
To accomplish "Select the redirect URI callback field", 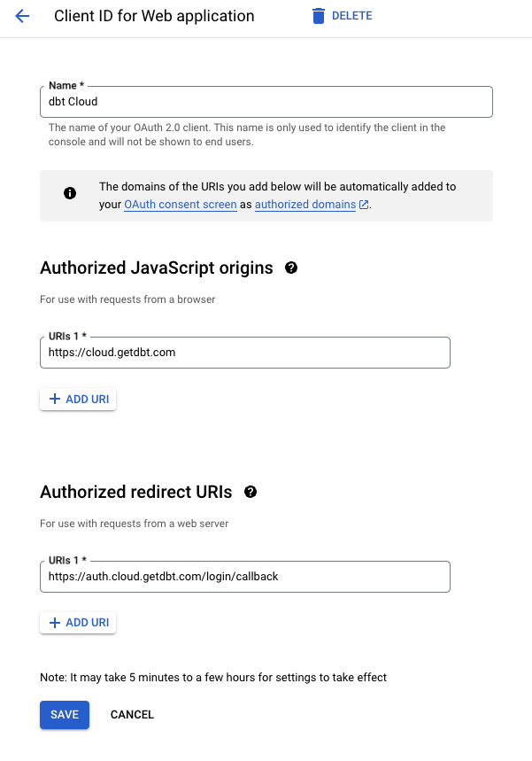I will (x=243, y=576).
